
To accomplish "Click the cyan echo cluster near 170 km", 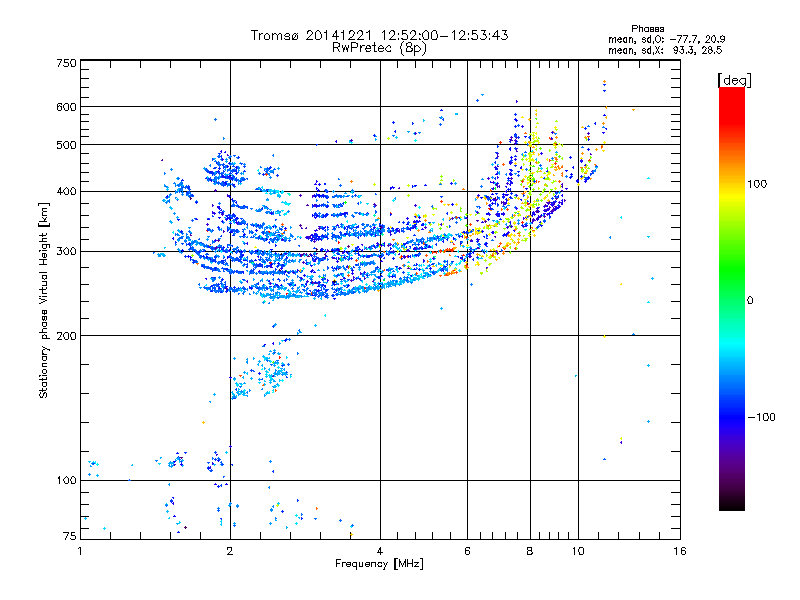I will (x=263, y=371).
